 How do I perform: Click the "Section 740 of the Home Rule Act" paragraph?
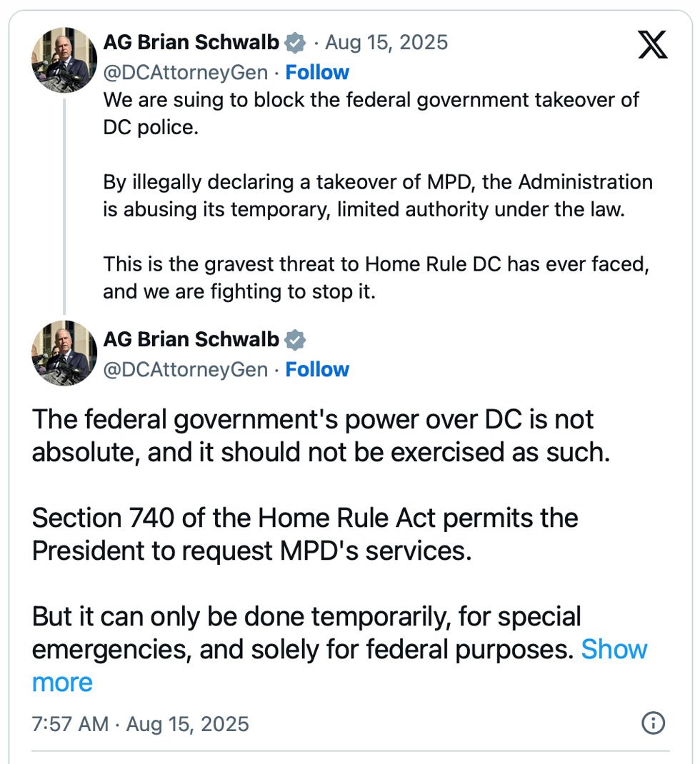(x=305, y=534)
